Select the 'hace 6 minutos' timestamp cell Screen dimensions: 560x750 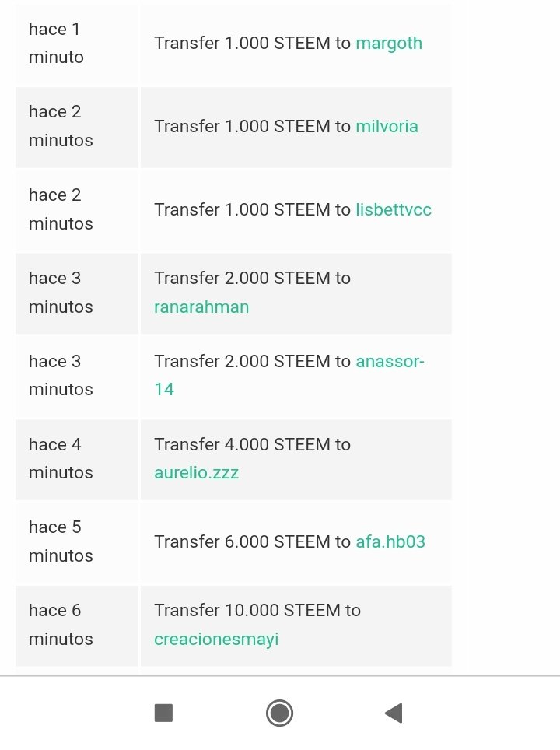(77, 626)
